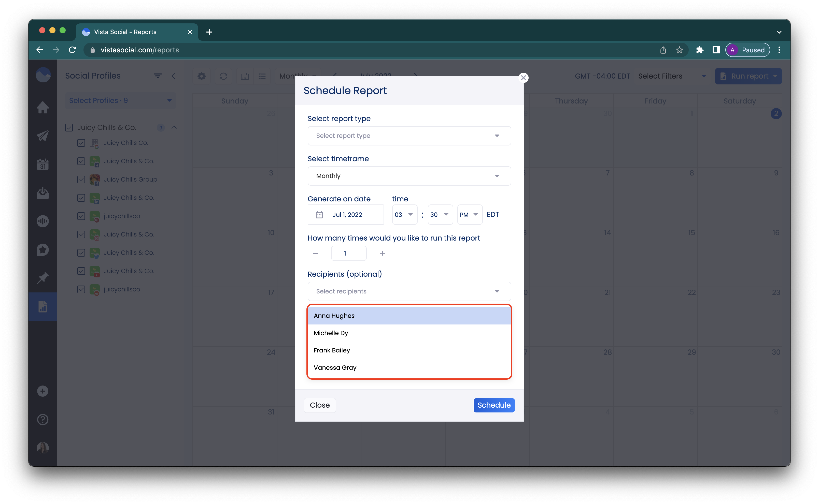Click the Vista Social - Reports tab

coord(137,32)
